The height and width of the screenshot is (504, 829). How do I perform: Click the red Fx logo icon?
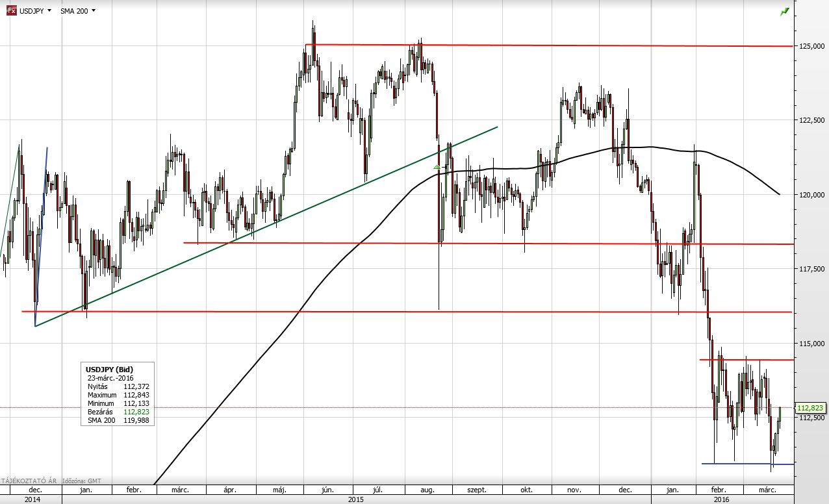tap(11, 11)
